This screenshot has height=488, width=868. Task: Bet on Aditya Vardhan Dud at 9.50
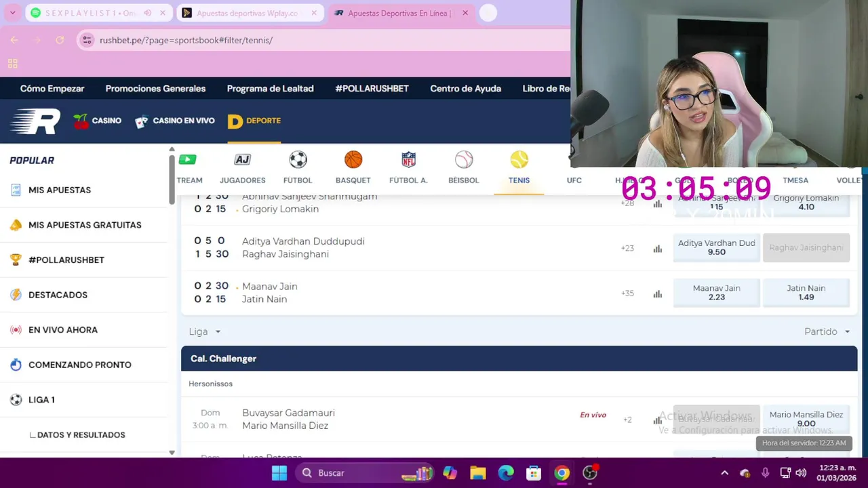pos(717,247)
